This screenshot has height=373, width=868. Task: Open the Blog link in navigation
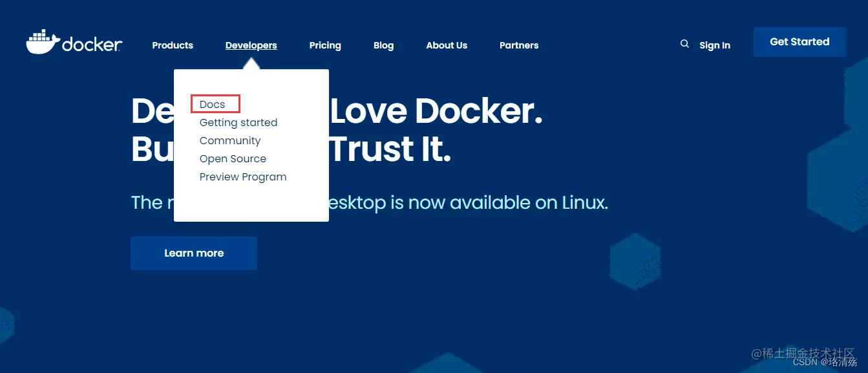coord(383,45)
